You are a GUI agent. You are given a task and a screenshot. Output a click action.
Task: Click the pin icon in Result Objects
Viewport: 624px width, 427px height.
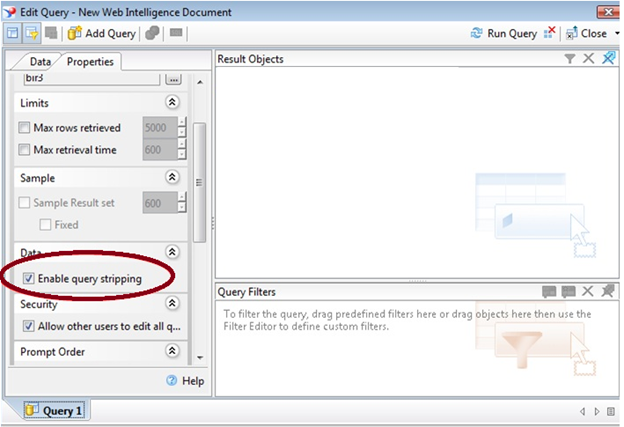(608, 58)
